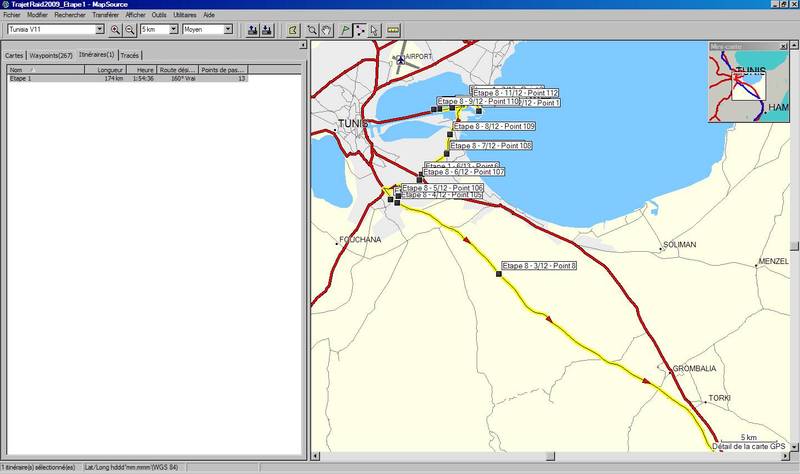Open the Fichier menu
The height and width of the screenshot is (474, 800).
tap(12, 15)
